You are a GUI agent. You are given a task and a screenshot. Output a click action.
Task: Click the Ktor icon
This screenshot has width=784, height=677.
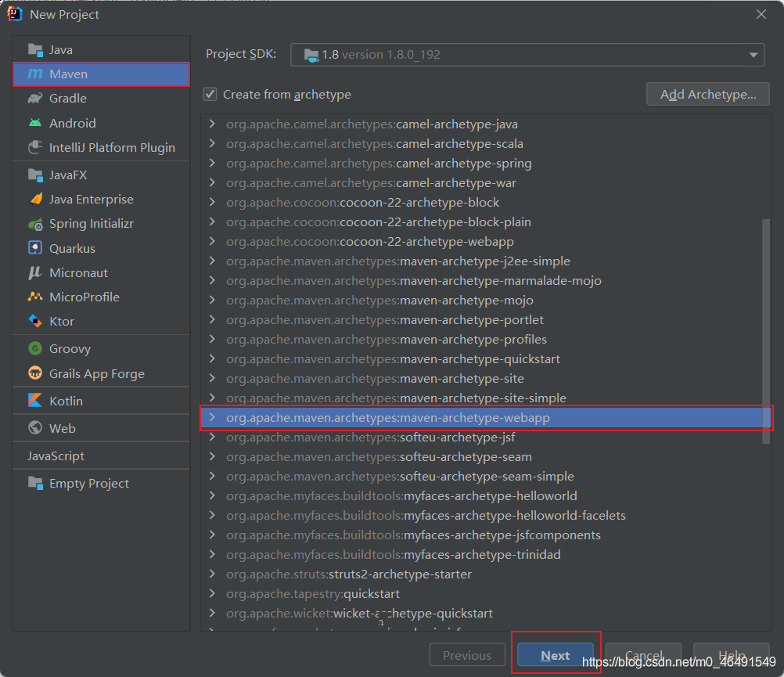[x=35, y=321]
